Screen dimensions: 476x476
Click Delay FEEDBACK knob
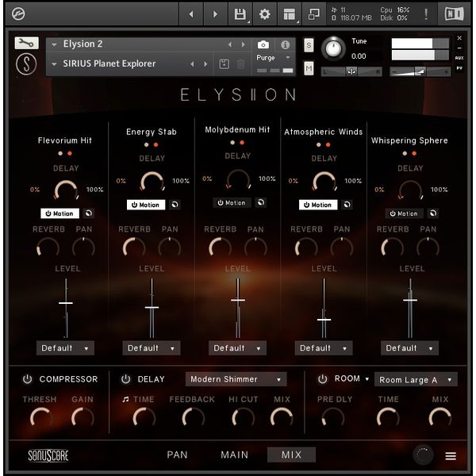click(x=193, y=417)
